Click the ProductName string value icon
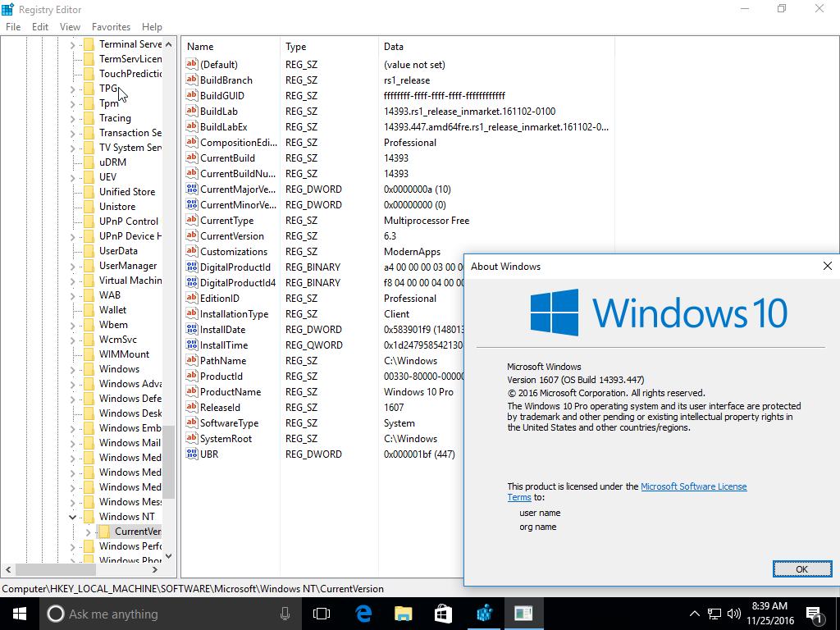Image resolution: width=840 pixels, height=630 pixels. pos(192,391)
